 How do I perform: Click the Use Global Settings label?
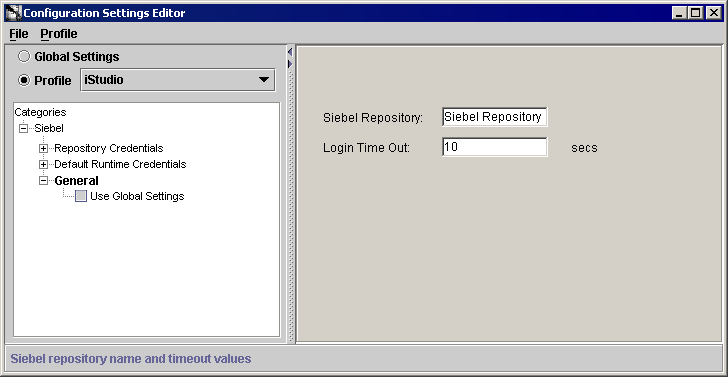point(137,196)
